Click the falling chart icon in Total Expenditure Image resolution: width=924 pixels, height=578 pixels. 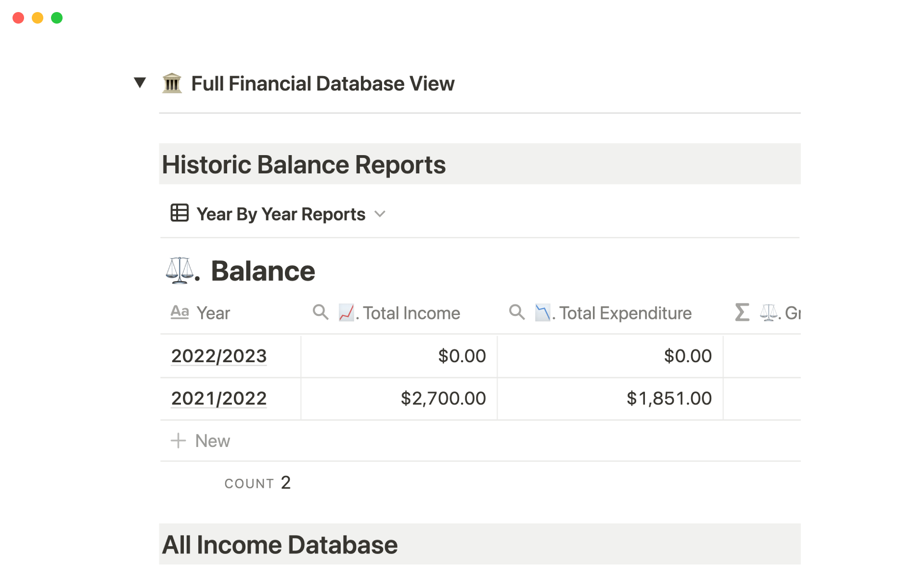(x=542, y=313)
